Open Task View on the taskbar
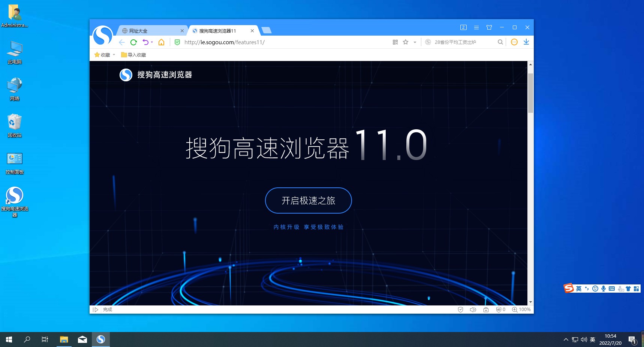Image resolution: width=644 pixels, height=347 pixels. 45,340
